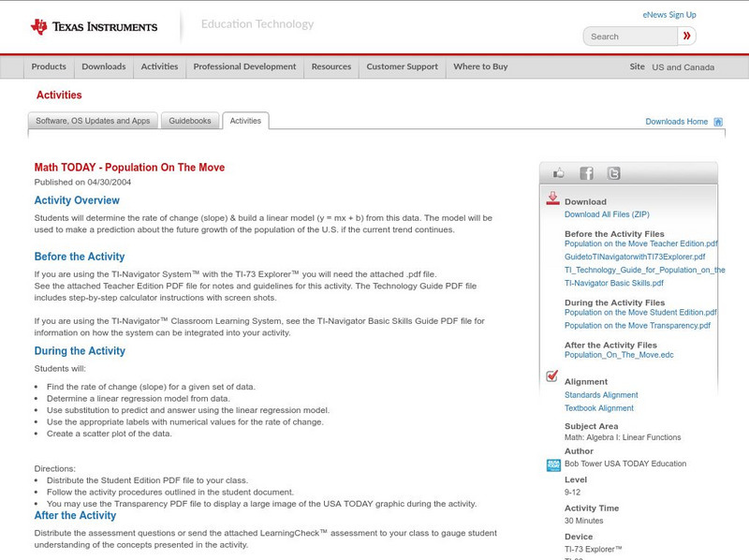The image size is (749, 560).
Task: Click the USA TODAY author icon
Action: [x=551, y=463]
